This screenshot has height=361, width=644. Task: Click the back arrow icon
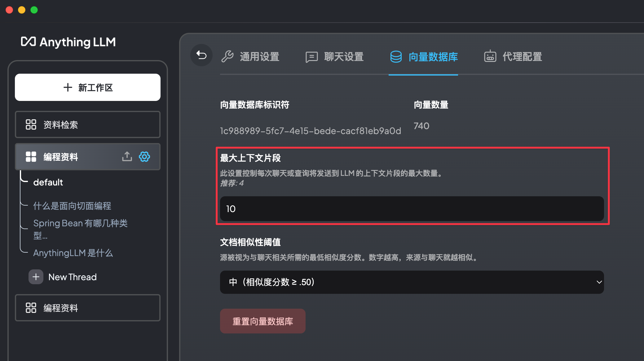click(x=201, y=55)
